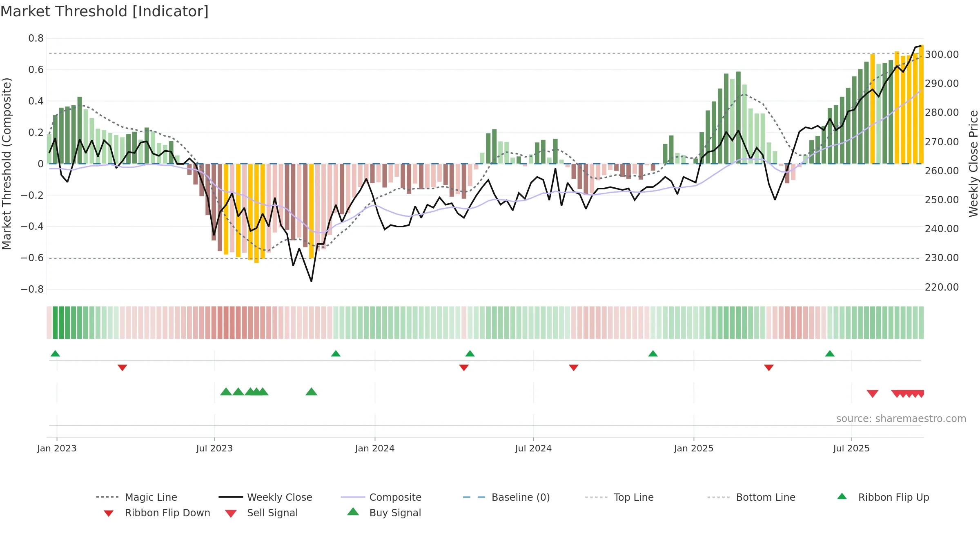This screenshot has height=551, width=980.
Task: Click the ribbon flip up marker near November 2023
Action: click(x=336, y=353)
